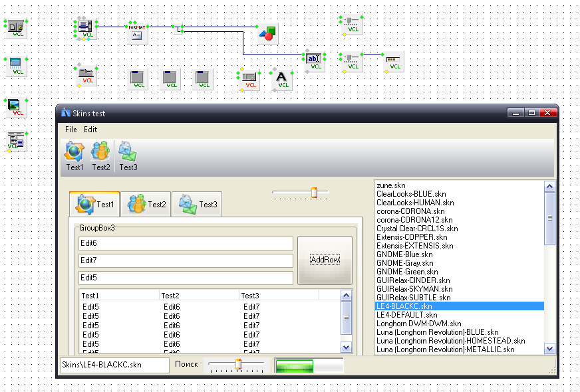This screenshot has height=392, width=580.
Task: Switch to the Test2 tab
Action: [147, 205]
